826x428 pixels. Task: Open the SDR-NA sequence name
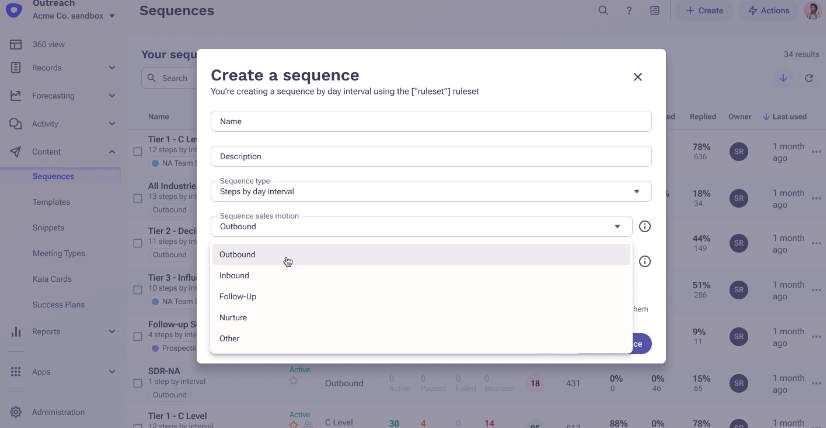pos(164,371)
